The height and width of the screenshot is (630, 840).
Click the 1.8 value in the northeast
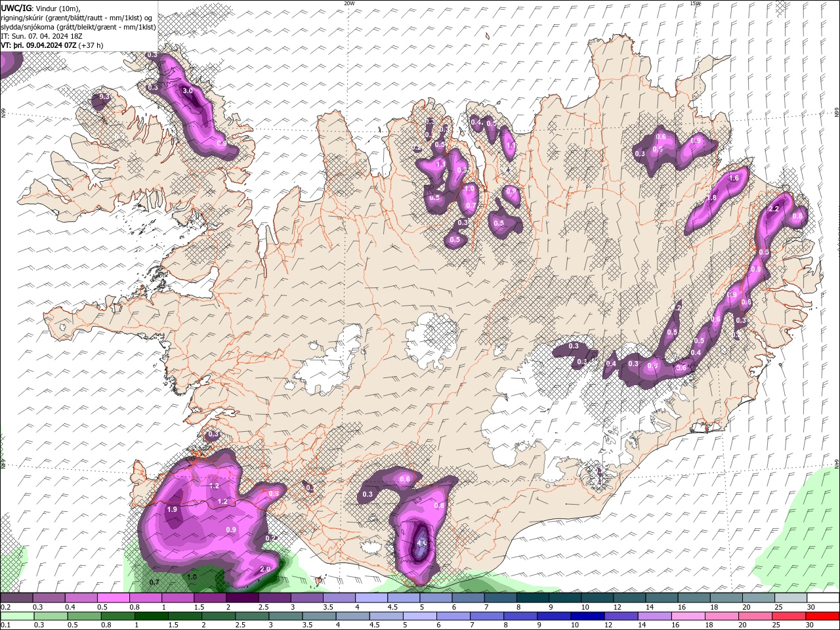coord(712,198)
